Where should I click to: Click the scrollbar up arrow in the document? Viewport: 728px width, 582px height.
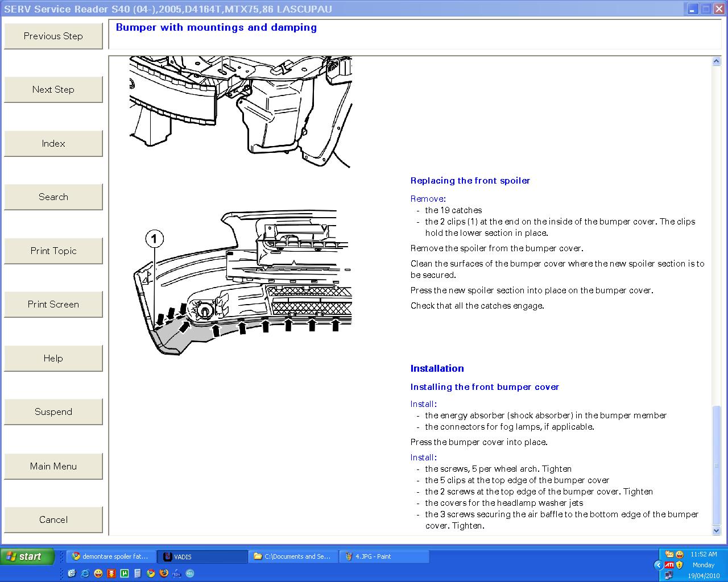[717, 61]
